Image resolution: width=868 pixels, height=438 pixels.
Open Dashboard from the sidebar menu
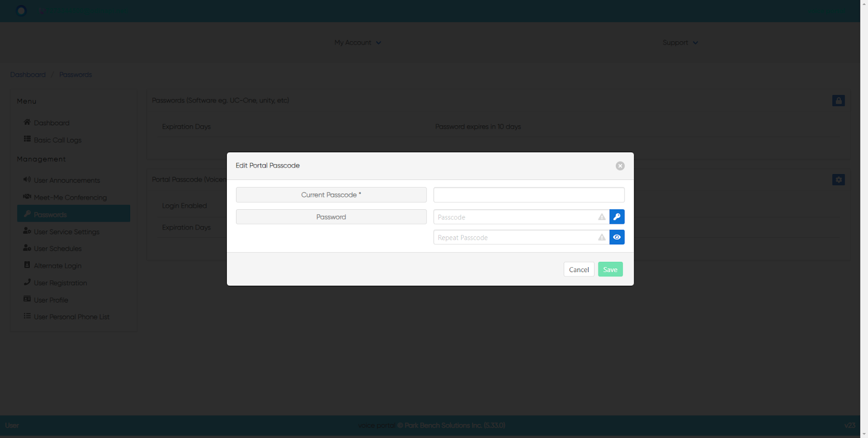[52, 123]
